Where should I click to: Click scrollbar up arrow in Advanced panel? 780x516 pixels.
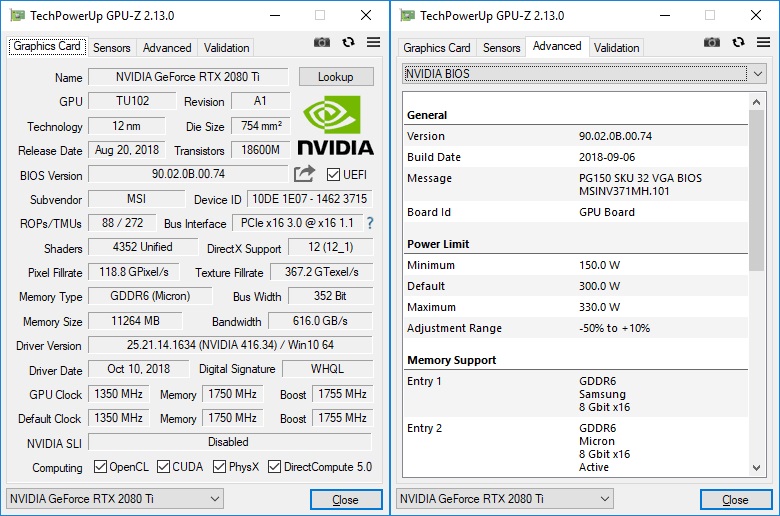756,102
